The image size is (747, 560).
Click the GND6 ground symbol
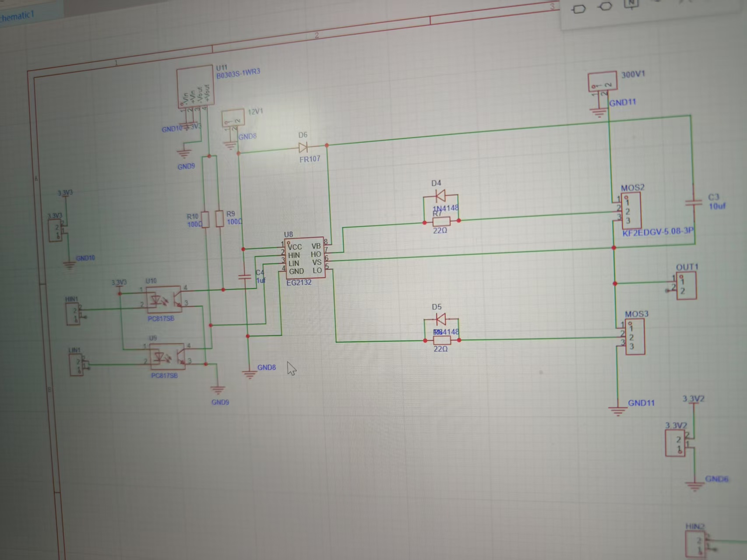pos(694,486)
